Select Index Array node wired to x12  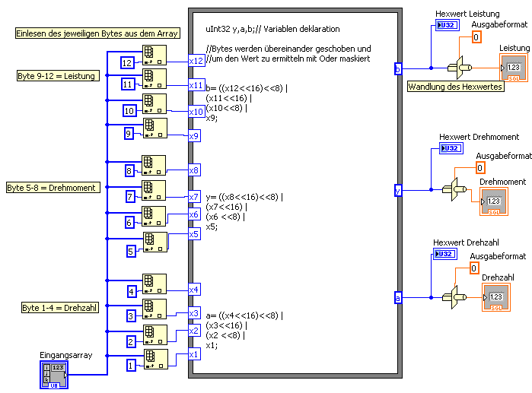click(155, 55)
